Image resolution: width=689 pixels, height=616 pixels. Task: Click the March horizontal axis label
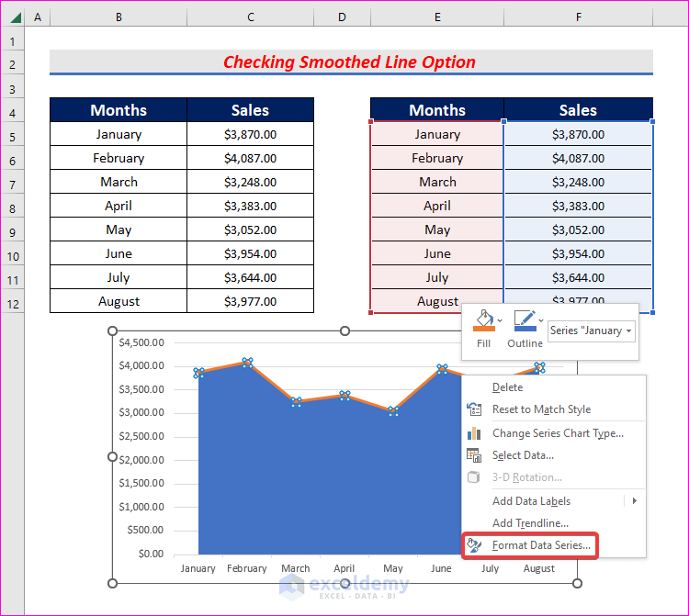(295, 568)
